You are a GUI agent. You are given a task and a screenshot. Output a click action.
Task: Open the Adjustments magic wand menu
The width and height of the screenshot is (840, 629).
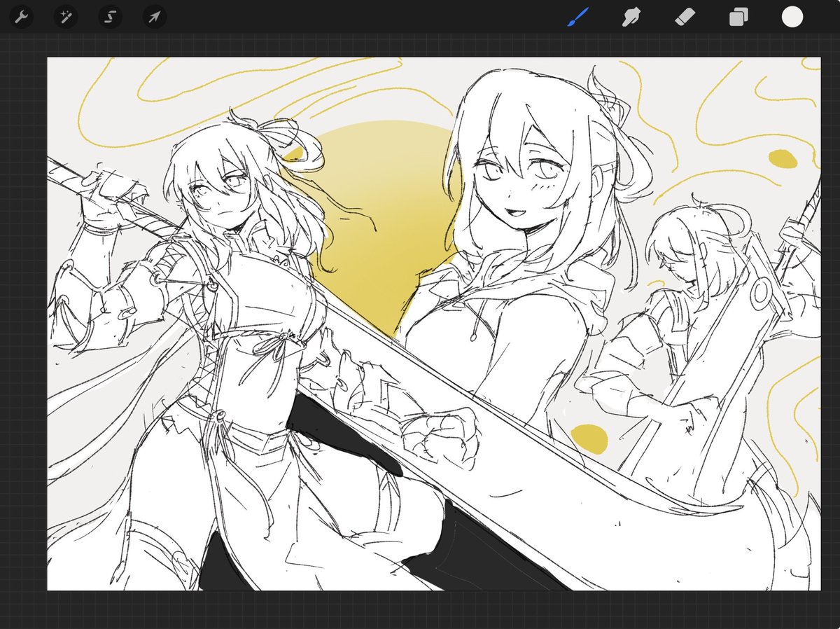point(66,17)
